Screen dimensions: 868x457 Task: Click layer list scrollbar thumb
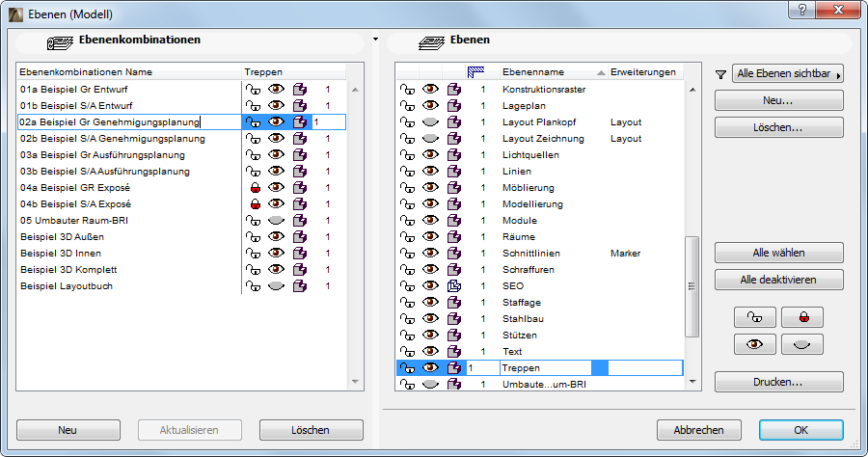(692, 286)
